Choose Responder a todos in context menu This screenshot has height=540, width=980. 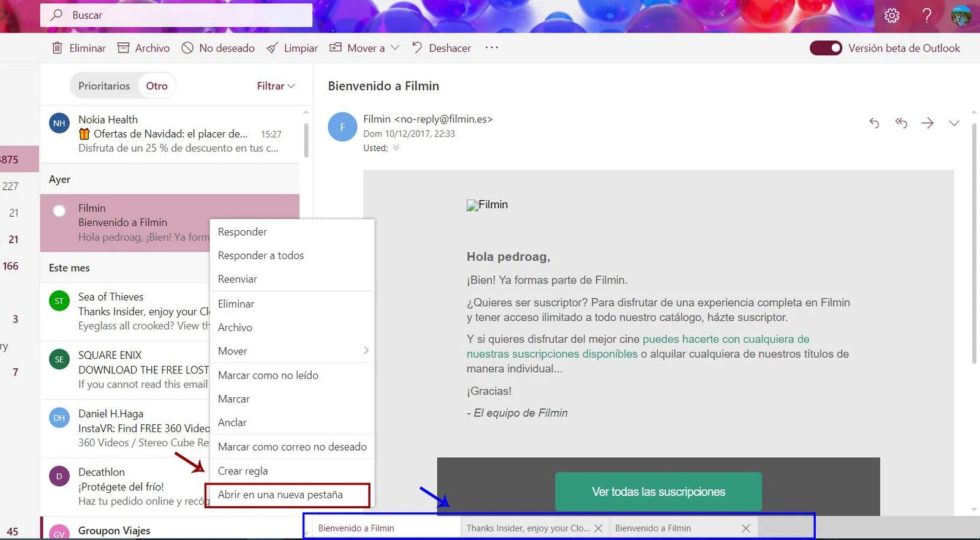coord(292,255)
